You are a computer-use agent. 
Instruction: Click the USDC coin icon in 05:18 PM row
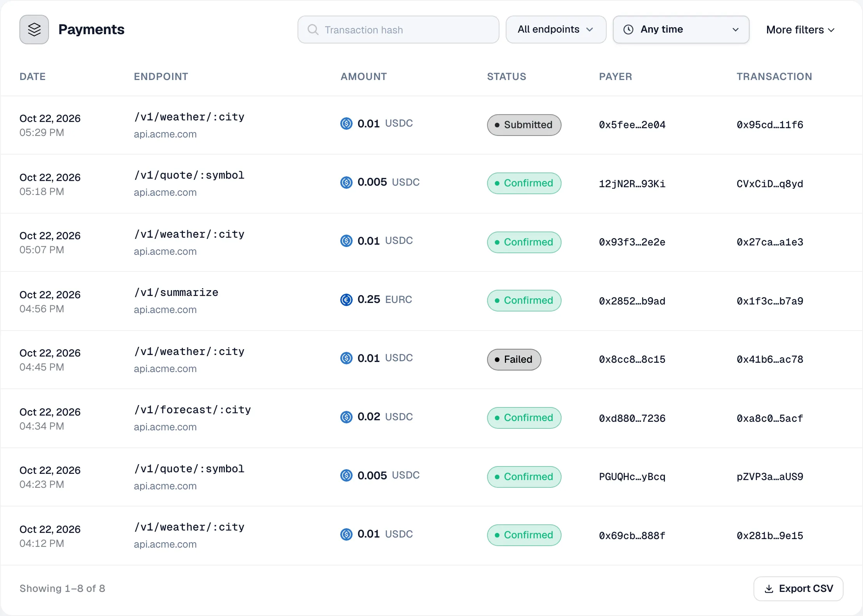click(x=346, y=182)
